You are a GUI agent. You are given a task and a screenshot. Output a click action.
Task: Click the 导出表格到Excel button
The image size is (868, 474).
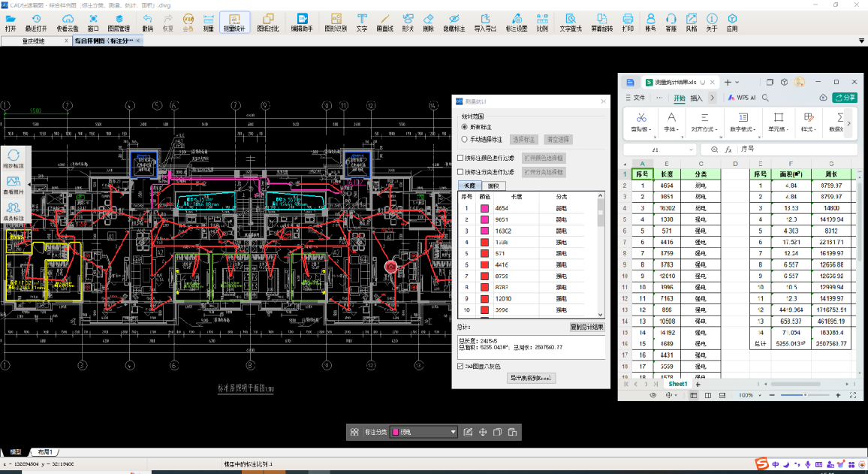[x=532, y=378]
